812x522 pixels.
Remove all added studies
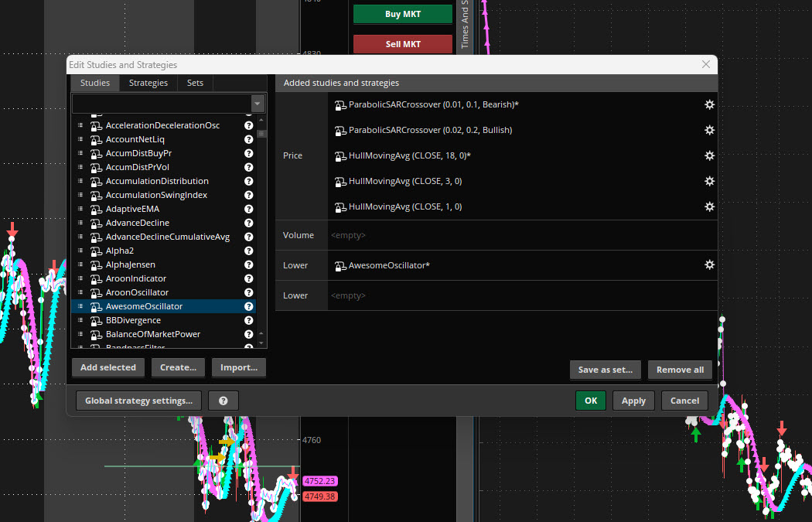click(680, 370)
